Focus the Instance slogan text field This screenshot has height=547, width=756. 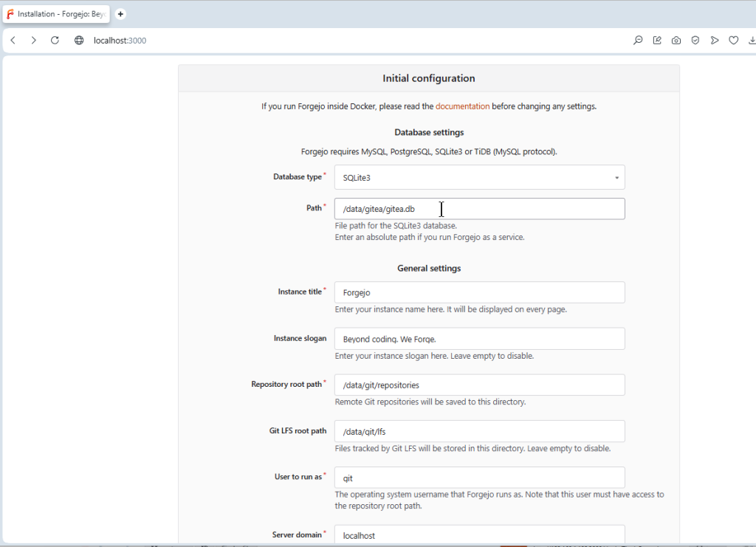(479, 339)
